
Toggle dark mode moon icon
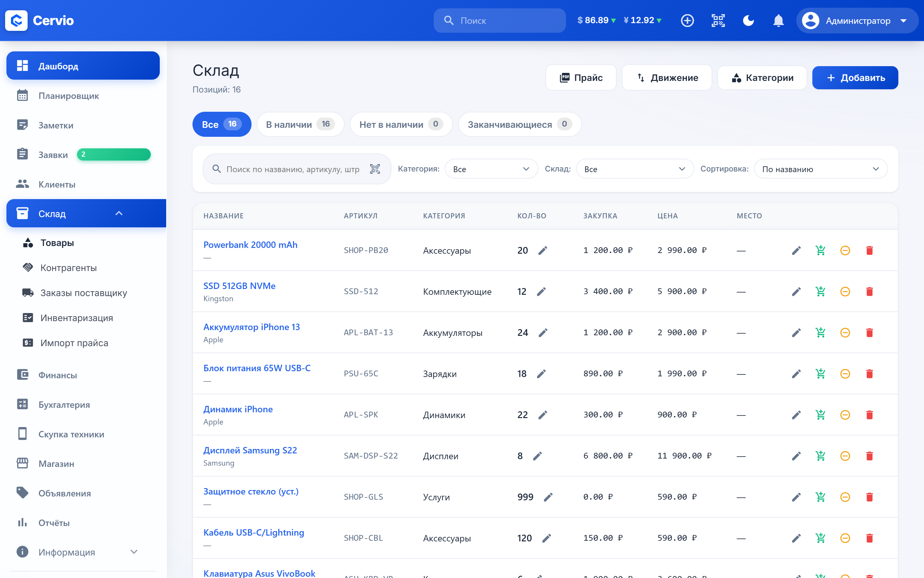(x=748, y=20)
